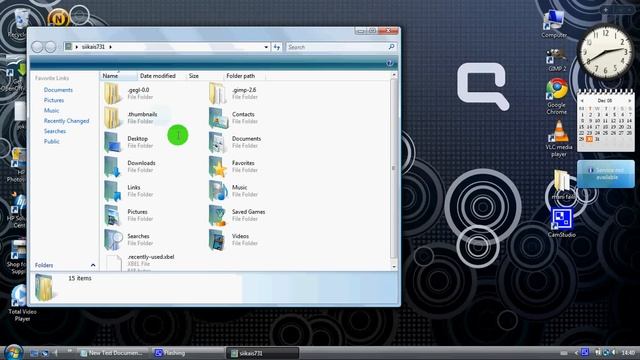The image size is (640, 360).
Task: Expand breadcrumb arrow before siikais731
Action: coord(76,47)
